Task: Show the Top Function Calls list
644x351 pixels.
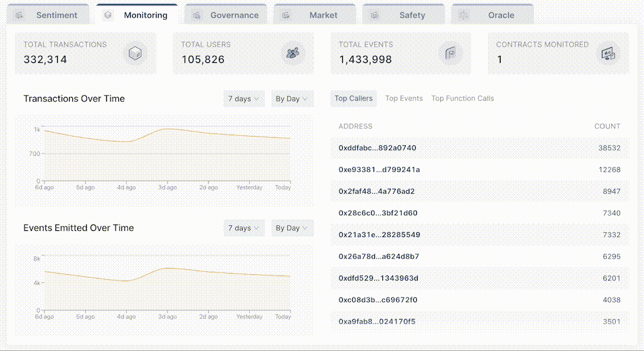Action: coord(462,98)
